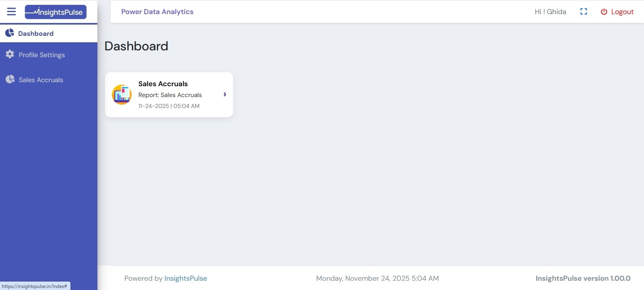Screen dimensions: 644x290
Task: Click the "Report: Sales Accruals" card text
Action: pos(170,95)
